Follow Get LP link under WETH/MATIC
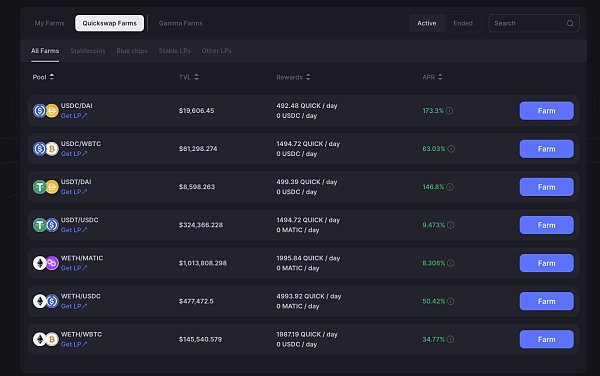Screen dimensions: 600x376 (74, 268)
